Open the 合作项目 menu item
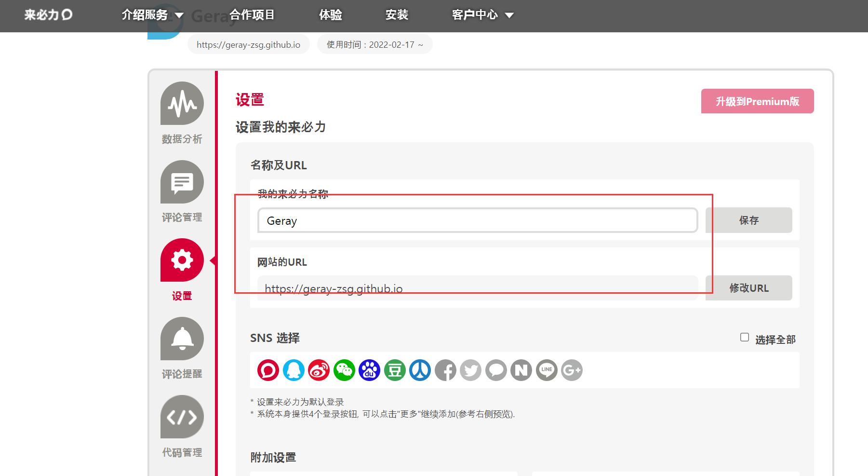Image resolution: width=868 pixels, height=476 pixels. point(252,15)
